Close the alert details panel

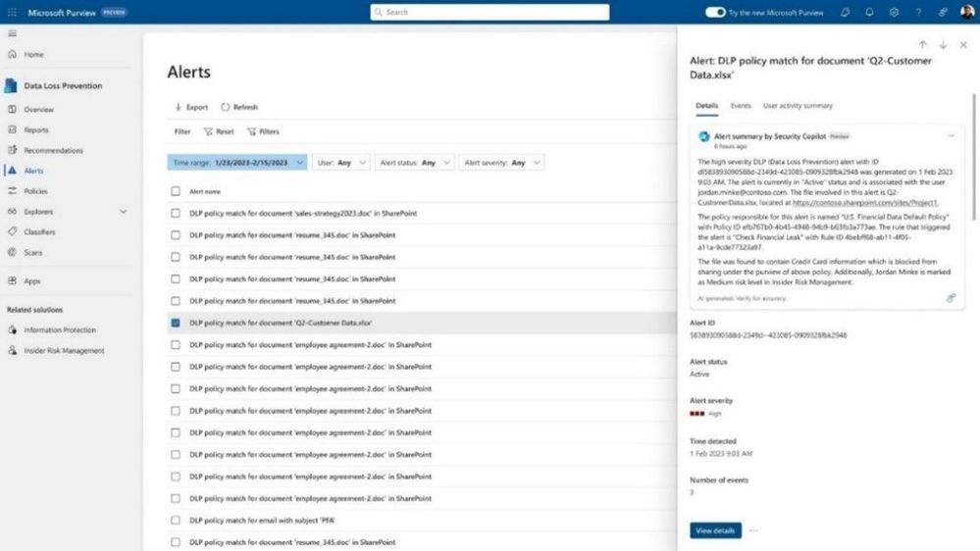tap(963, 45)
